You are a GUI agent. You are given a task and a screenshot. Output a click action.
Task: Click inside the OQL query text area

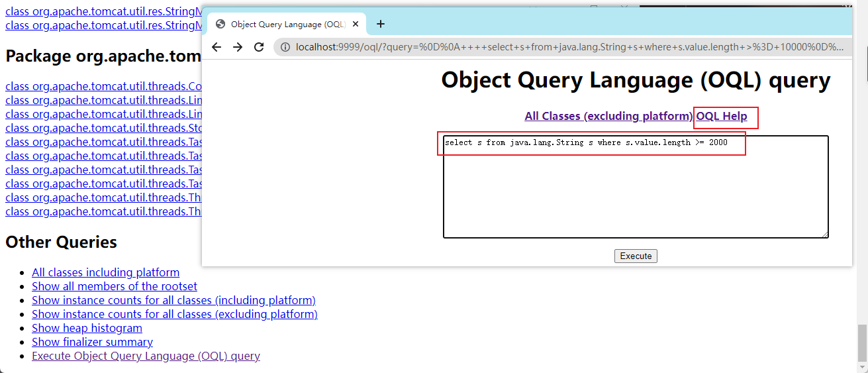636,192
